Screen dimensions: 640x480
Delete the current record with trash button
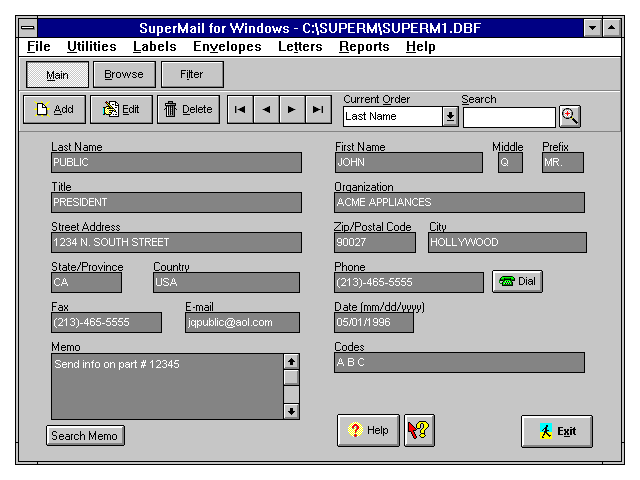[188, 110]
